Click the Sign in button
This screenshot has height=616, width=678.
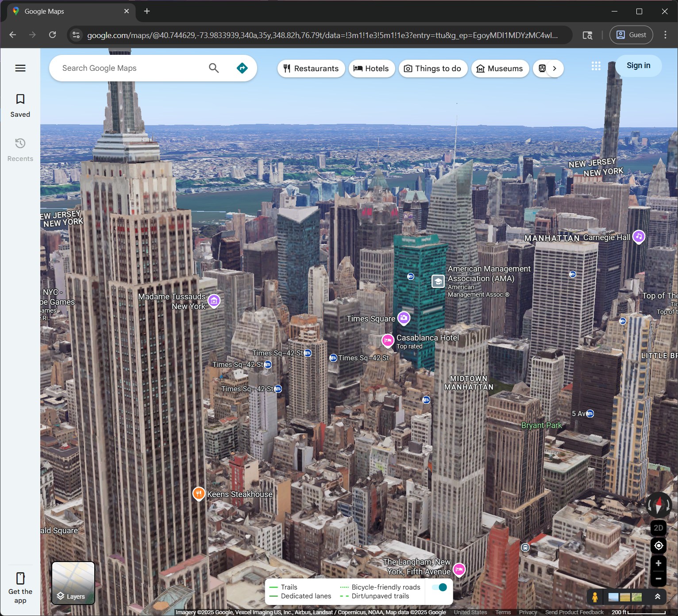click(x=639, y=66)
